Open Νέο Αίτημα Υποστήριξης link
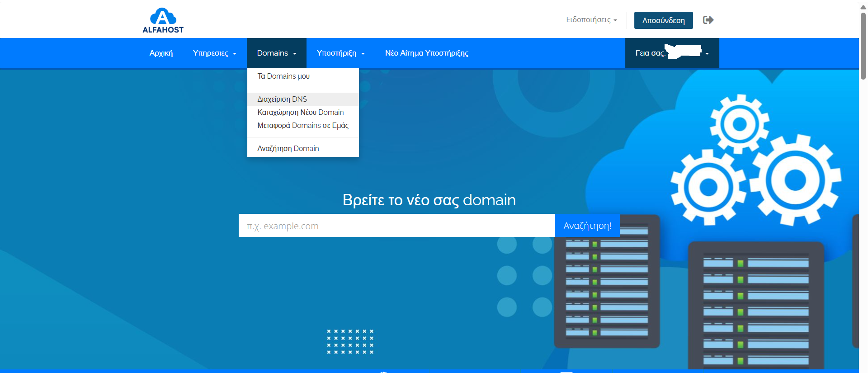 coord(426,53)
